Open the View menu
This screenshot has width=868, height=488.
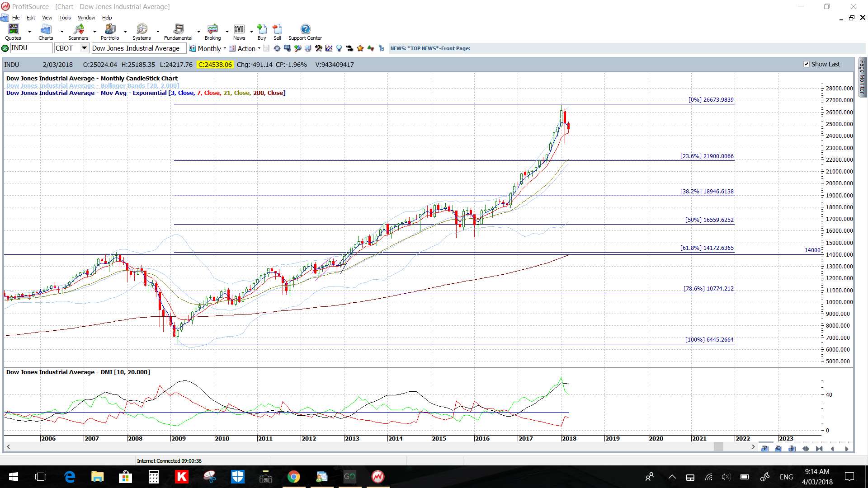47,18
